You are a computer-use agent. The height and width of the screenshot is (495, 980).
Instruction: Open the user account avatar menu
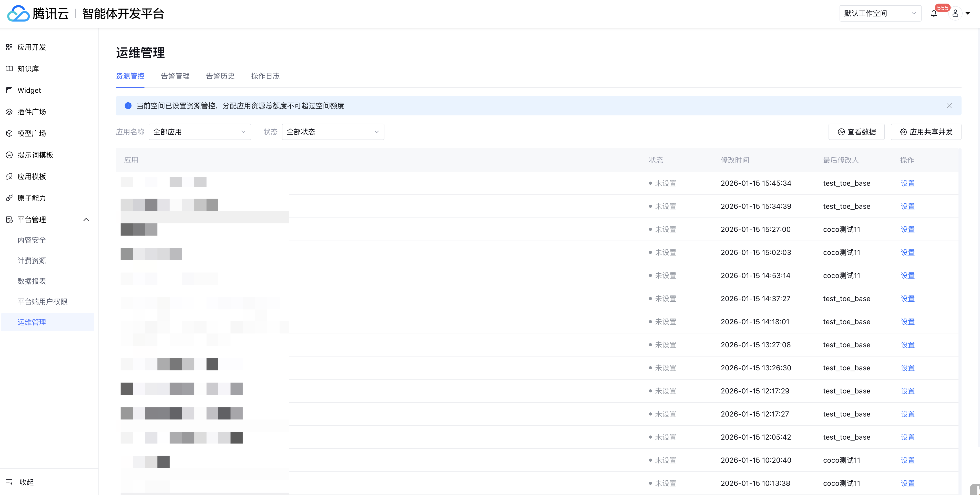tap(955, 14)
